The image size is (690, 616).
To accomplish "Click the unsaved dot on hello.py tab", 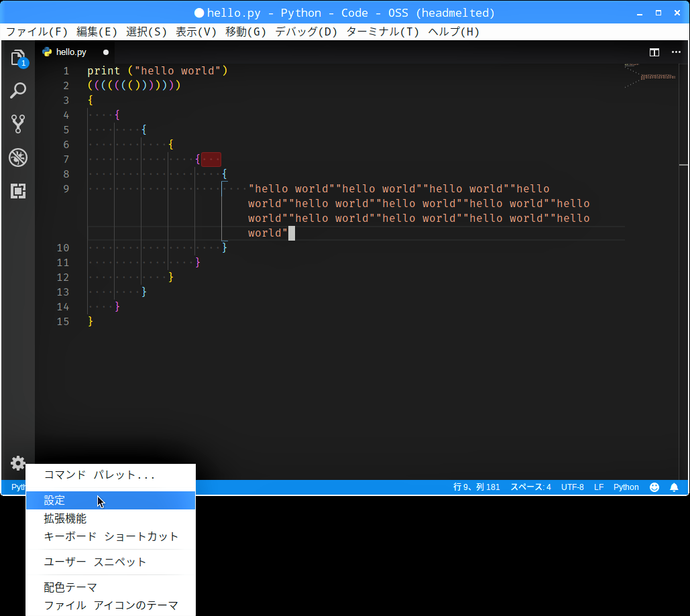I will tap(106, 52).
